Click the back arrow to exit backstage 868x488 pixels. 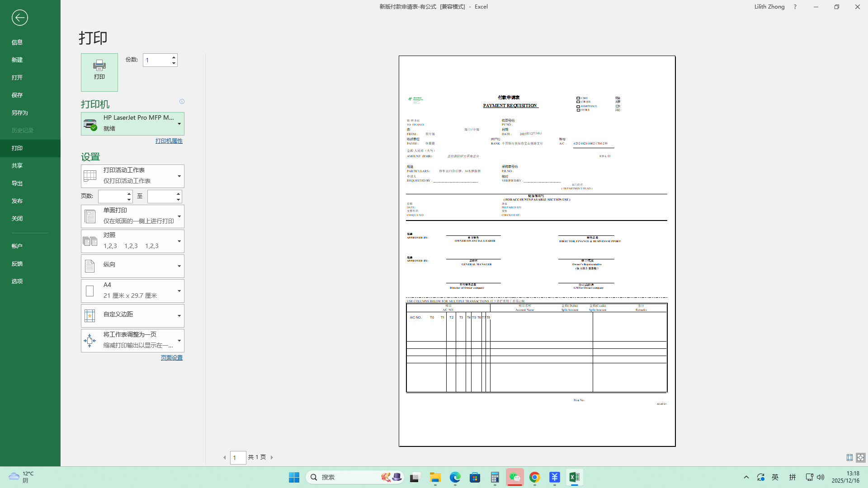coord(19,18)
